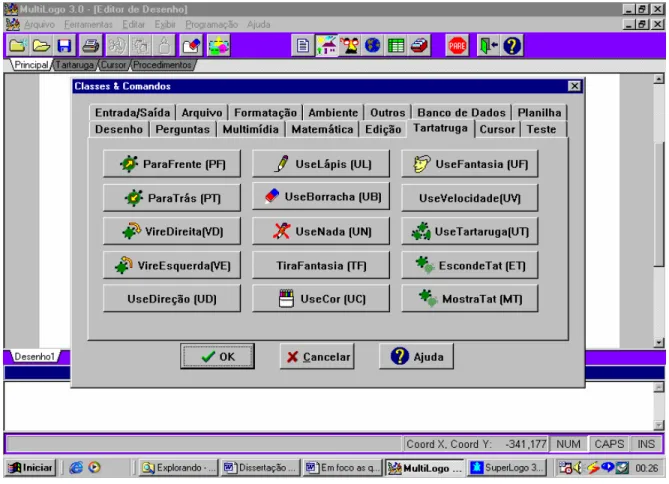Switch to the Planilha tab

pos(539,113)
